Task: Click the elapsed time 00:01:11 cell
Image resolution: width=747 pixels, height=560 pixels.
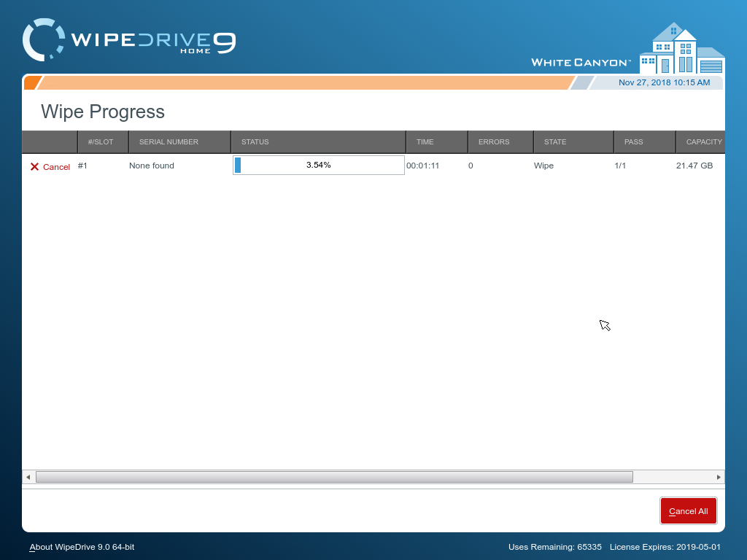Action: tap(422, 166)
